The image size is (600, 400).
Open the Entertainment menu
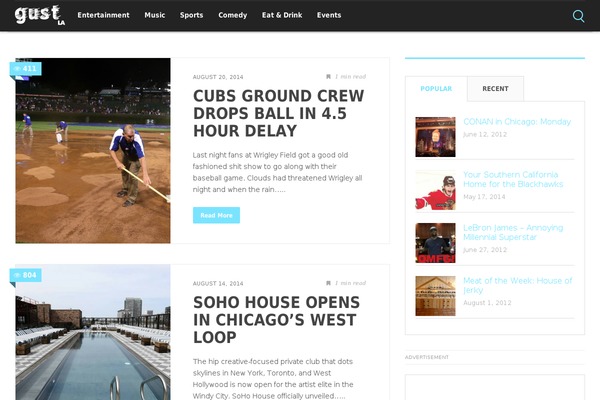click(x=103, y=15)
